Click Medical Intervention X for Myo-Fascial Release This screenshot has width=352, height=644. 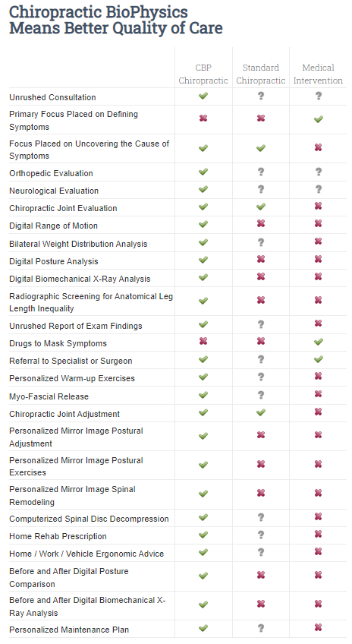[x=319, y=395]
